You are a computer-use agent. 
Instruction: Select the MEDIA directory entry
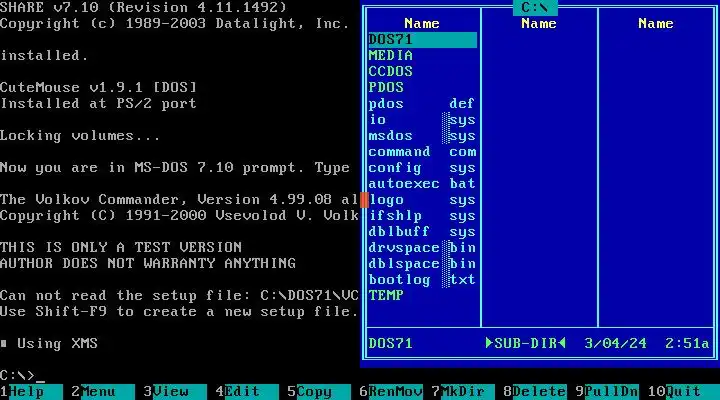[422, 56]
